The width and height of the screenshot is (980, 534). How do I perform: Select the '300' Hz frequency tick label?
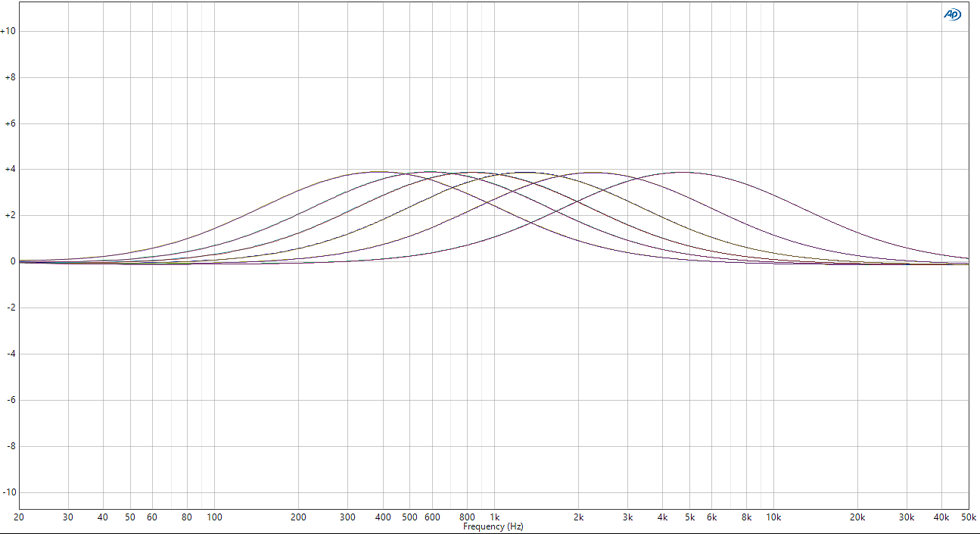tap(347, 517)
